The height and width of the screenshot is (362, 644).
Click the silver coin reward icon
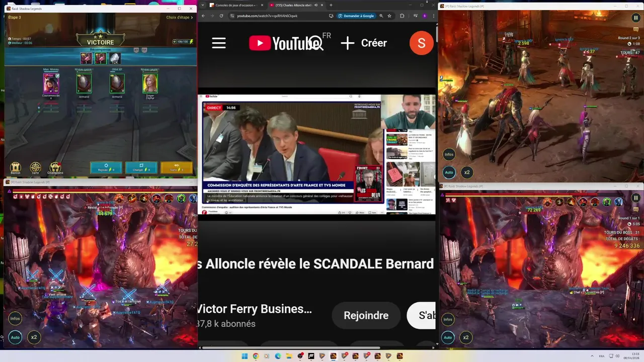[115, 58]
